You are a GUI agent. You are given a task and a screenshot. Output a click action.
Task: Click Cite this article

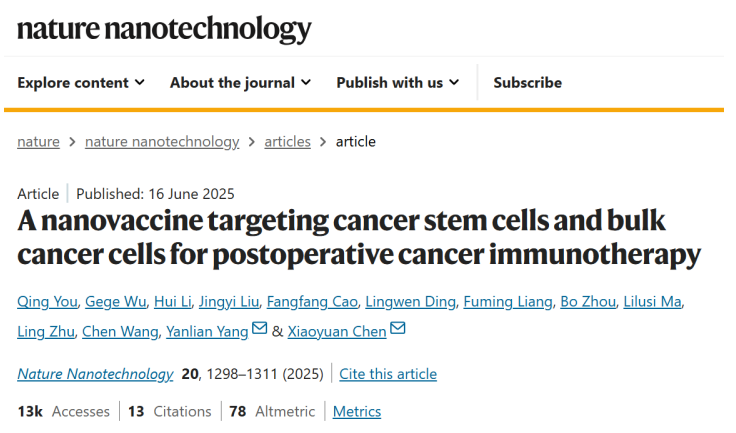tap(388, 374)
